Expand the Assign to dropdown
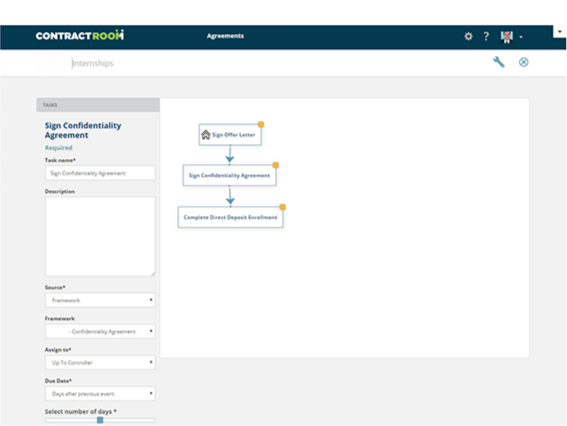 (x=100, y=362)
